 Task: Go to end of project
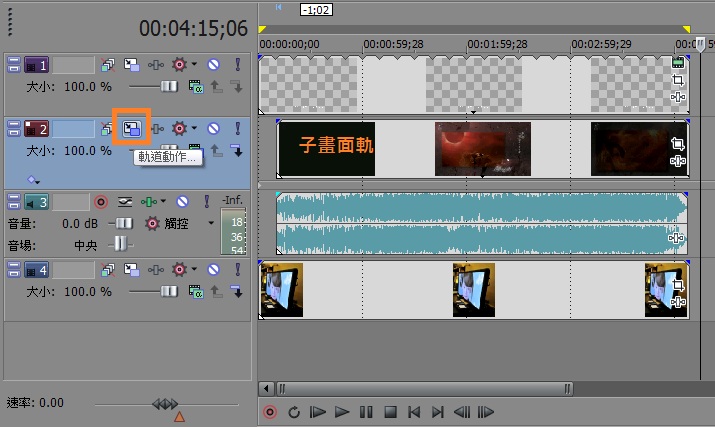pyautogui.click(x=438, y=412)
